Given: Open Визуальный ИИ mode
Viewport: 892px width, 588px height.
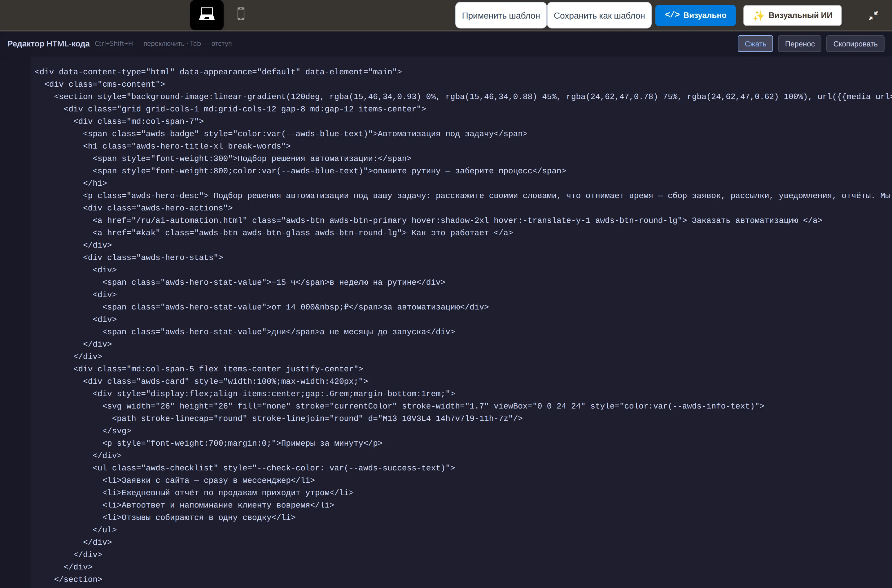Looking at the screenshot, I should tap(792, 15).
